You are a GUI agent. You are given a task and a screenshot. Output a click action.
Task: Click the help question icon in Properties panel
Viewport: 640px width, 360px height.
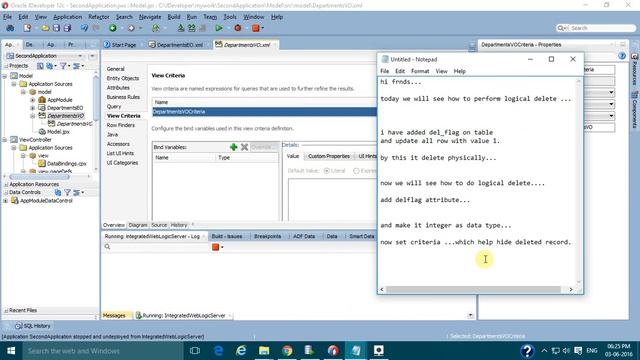coord(622,56)
